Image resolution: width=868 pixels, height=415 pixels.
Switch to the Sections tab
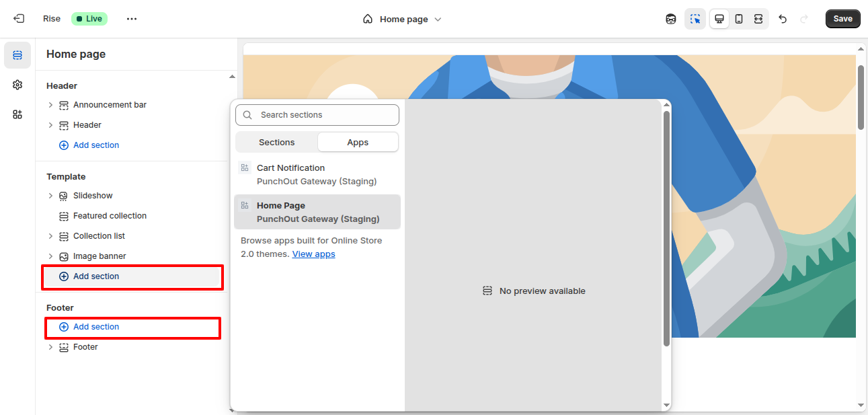(277, 143)
